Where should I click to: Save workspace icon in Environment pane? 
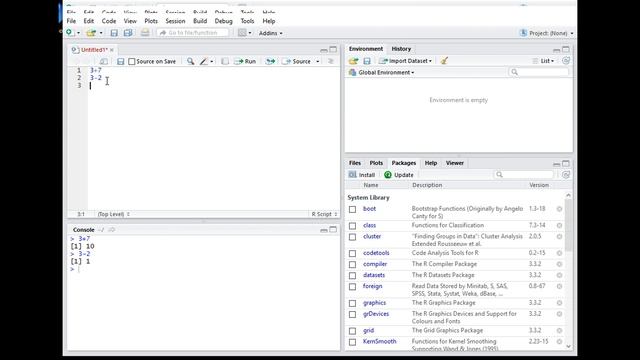coord(367,61)
